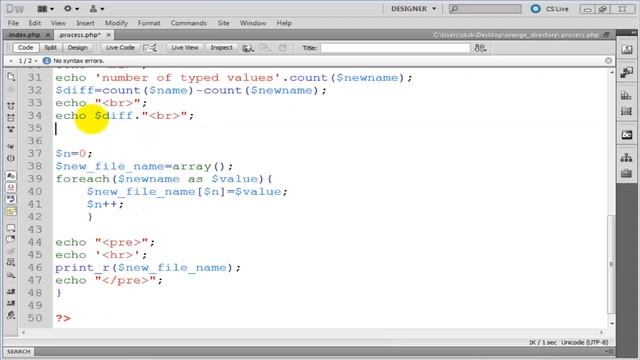Close the index.php tab
This screenshot has width=640, height=360.
[x=47, y=35]
